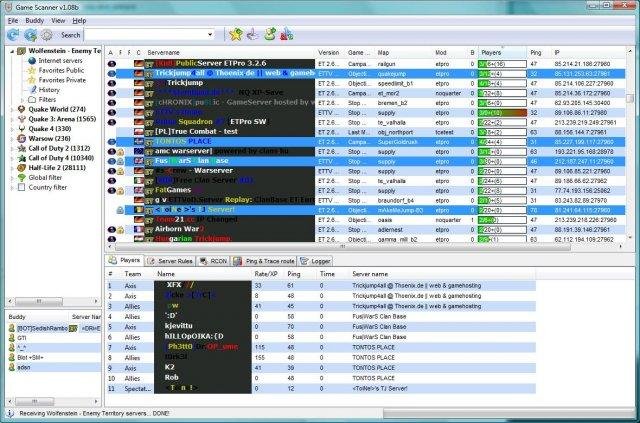Switch to the Logger tab
Viewport: 640px width, 423px height.
point(316,261)
